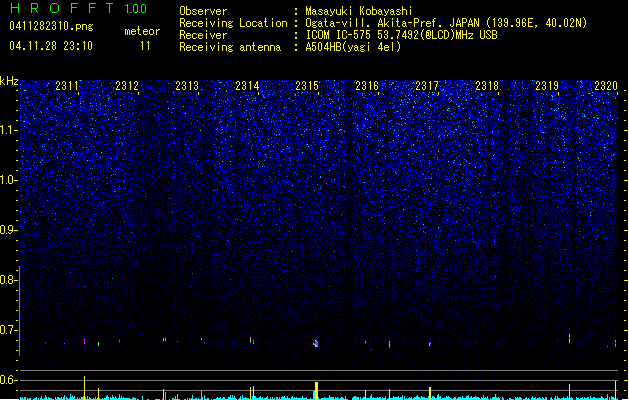Click the 1.1 kHz axis label
Screen dimensions: 629x400
[x=8, y=130]
